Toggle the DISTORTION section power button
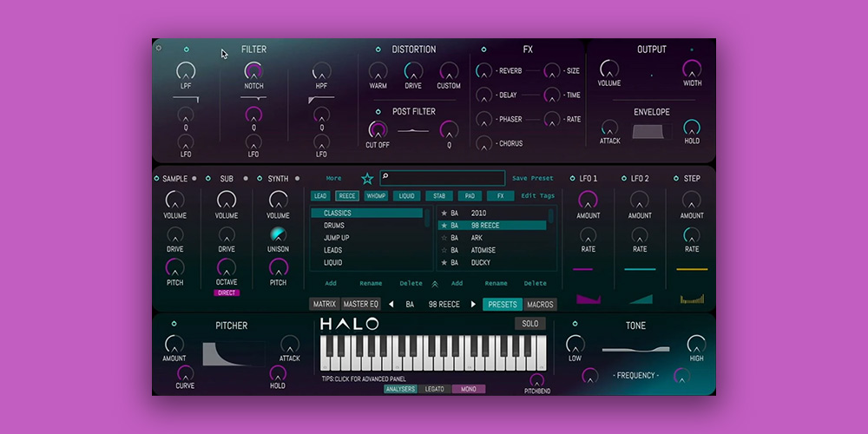This screenshot has width=868, height=434. tap(378, 49)
